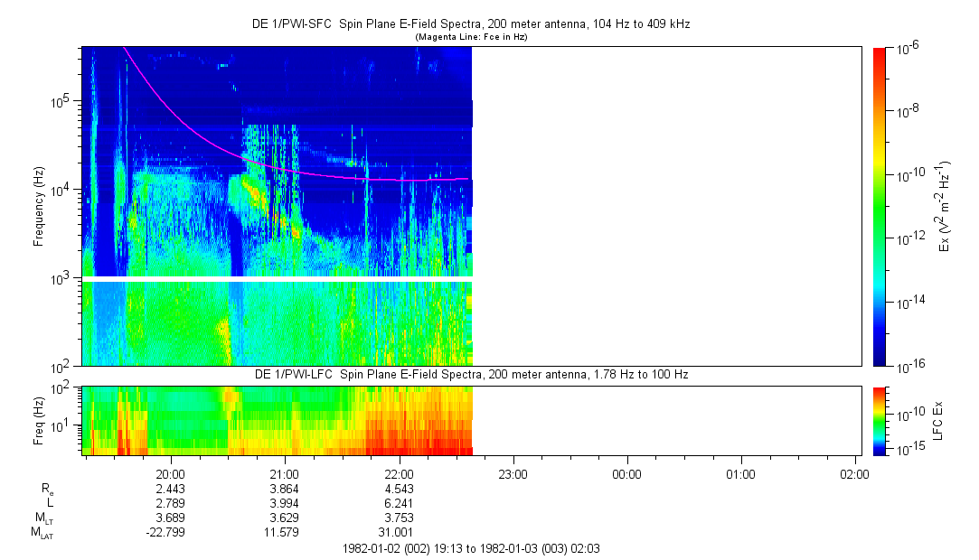Click the date range caption below the plot
The image size is (979, 560).
coord(471,548)
